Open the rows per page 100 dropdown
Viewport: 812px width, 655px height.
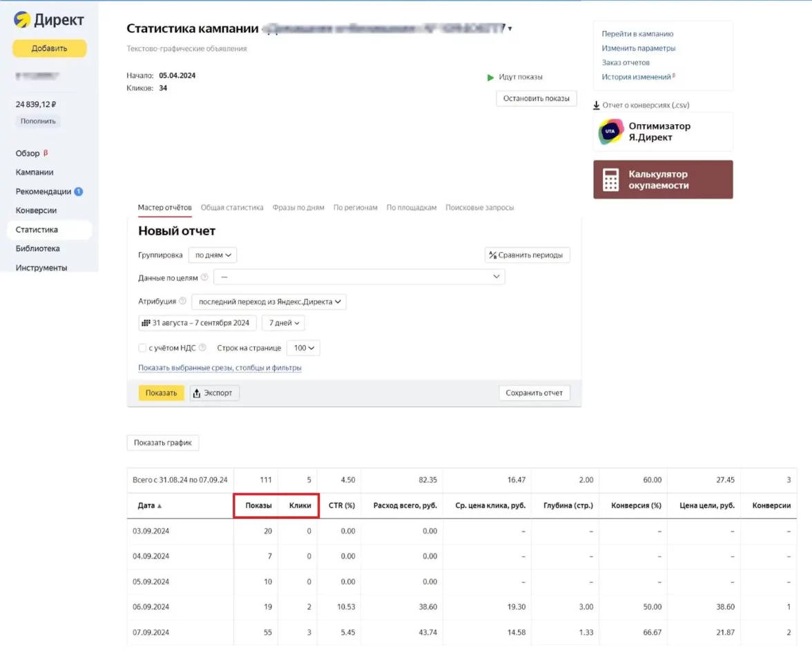coord(303,349)
